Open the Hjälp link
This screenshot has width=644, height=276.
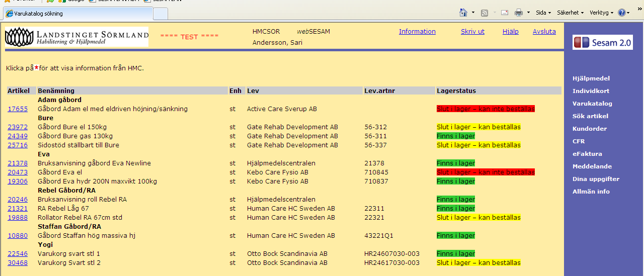(510, 32)
